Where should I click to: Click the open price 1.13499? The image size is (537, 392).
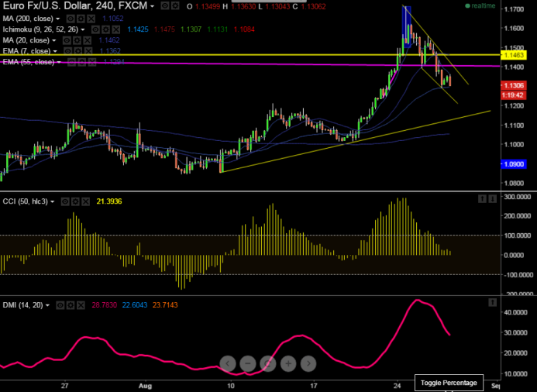(208, 6)
